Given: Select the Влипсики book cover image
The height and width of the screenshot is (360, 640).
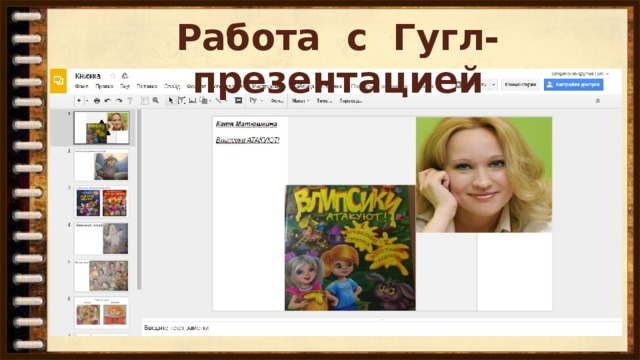Looking at the screenshot, I should click(x=350, y=248).
